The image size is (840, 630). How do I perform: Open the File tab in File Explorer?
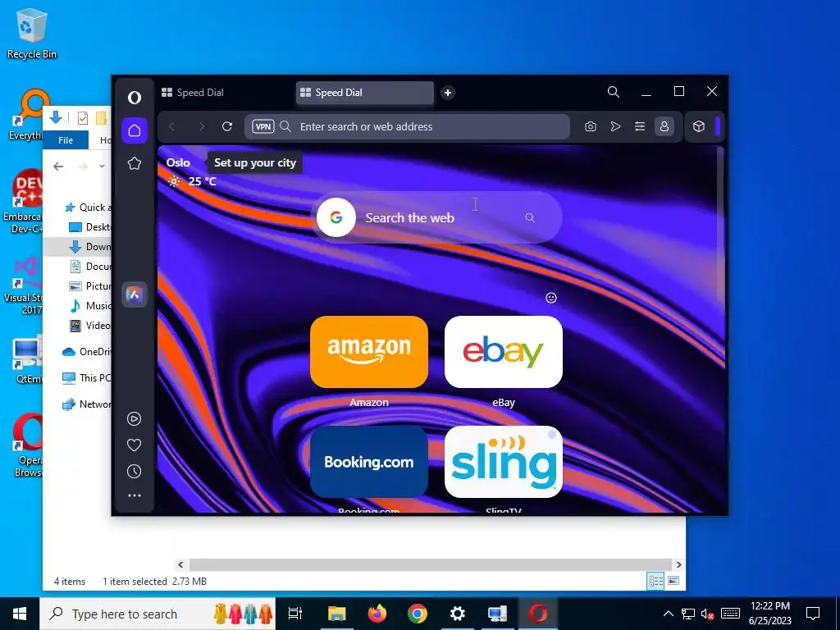[66, 140]
